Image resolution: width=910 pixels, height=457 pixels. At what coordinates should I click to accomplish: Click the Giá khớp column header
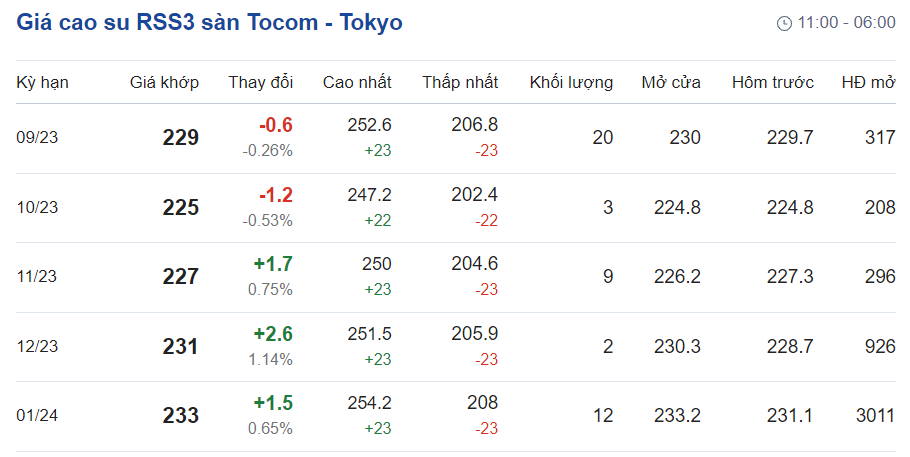[x=164, y=82]
